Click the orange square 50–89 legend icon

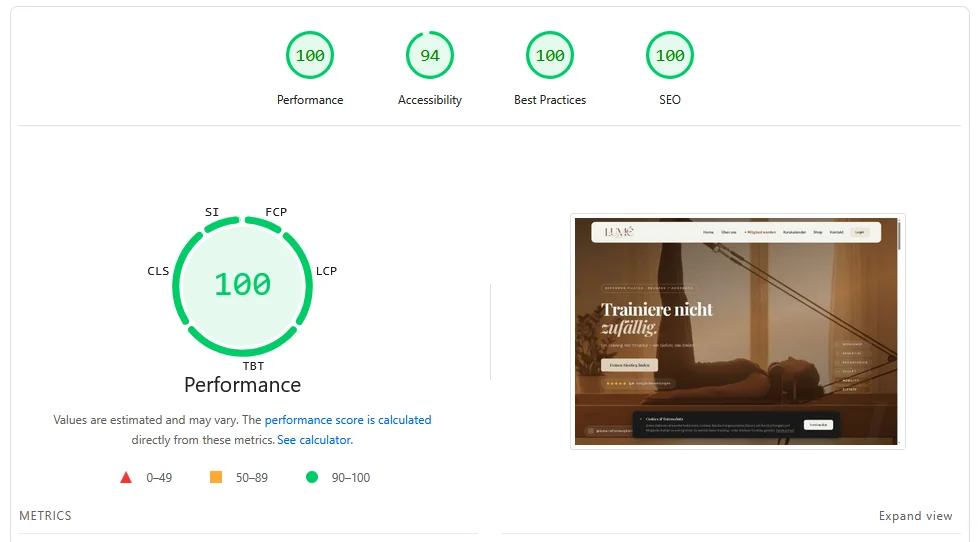(216, 477)
